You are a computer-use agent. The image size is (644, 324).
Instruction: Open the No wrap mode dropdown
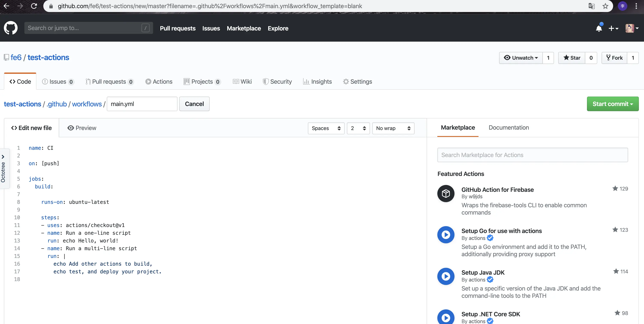[393, 128]
